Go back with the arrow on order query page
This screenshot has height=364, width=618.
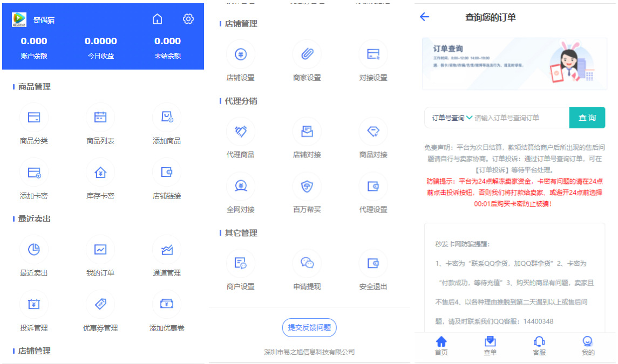click(x=424, y=17)
